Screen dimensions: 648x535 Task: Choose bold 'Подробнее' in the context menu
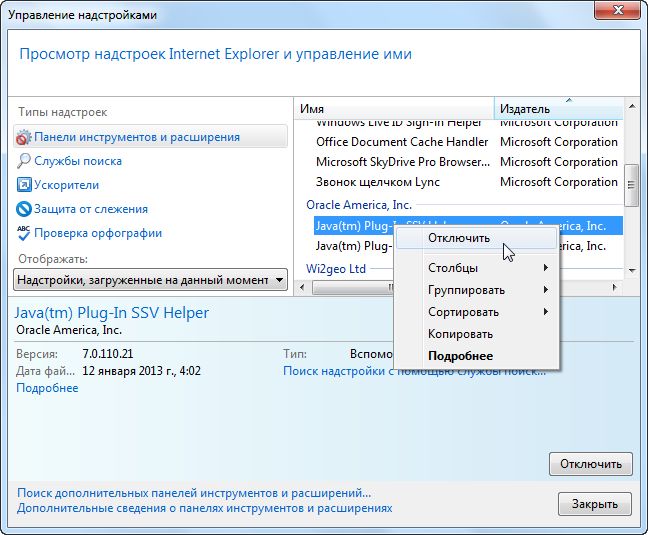(460, 356)
